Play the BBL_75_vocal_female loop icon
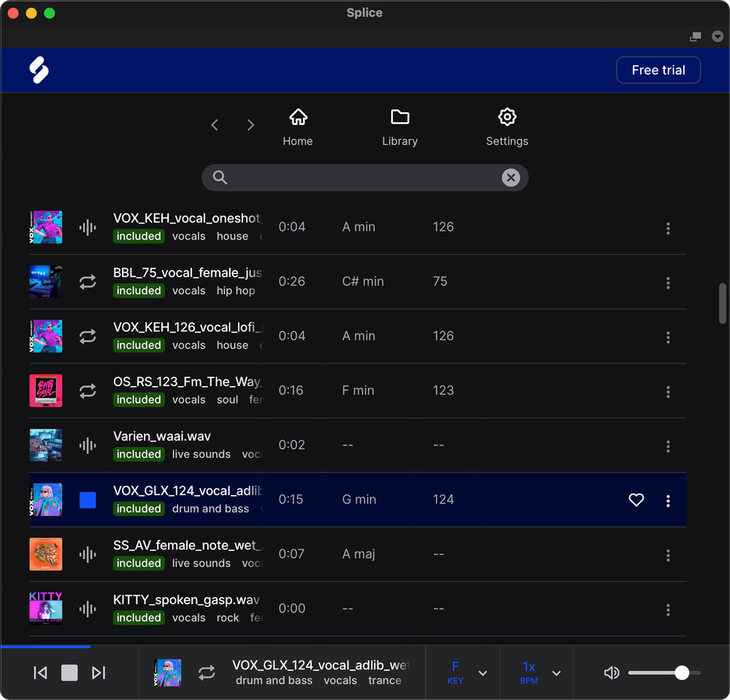Viewport: 730px width, 700px height. tap(88, 282)
